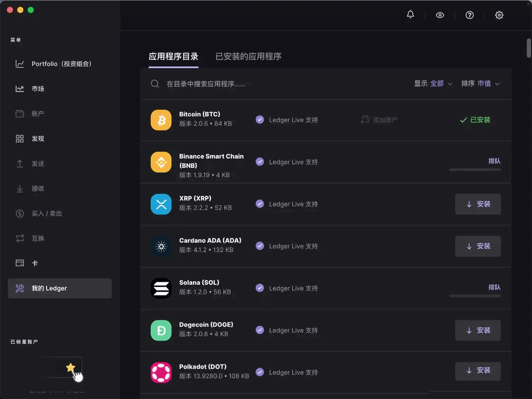Viewport: 532px width, 399px height.
Task: Click the Dogecoin (DOGE) app icon
Action: [161, 330]
